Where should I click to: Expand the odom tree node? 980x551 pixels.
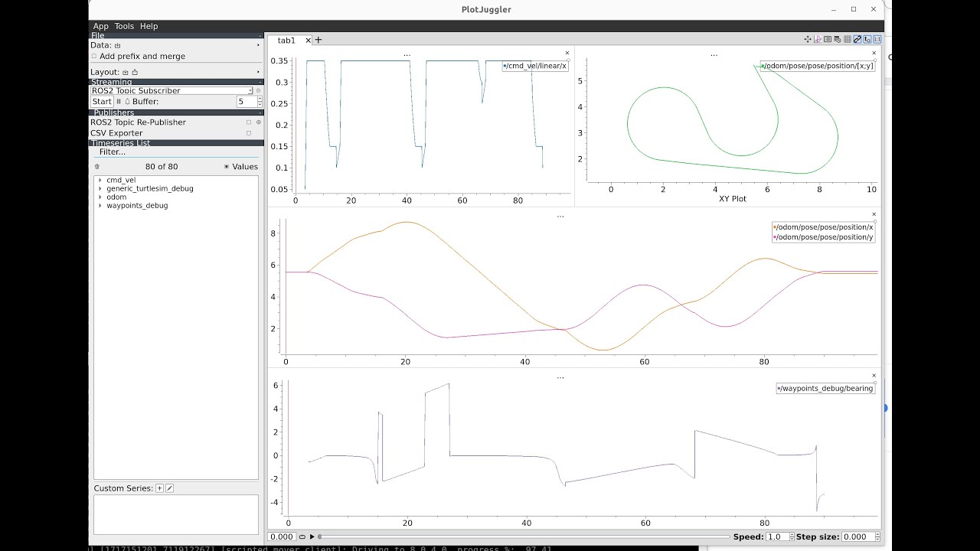pyautogui.click(x=100, y=197)
